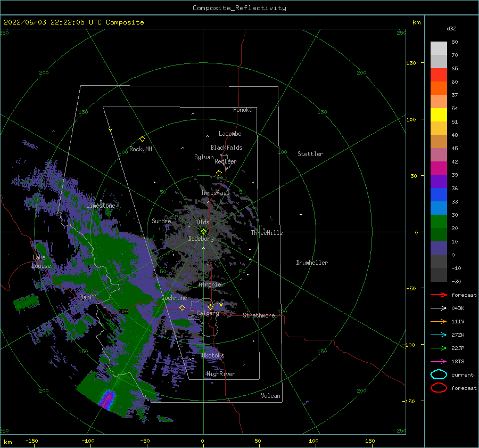Image resolution: width=479 pixels, height=448 pixels.
Task: Click the Drumheller label
Action: [x=312, y=263]
